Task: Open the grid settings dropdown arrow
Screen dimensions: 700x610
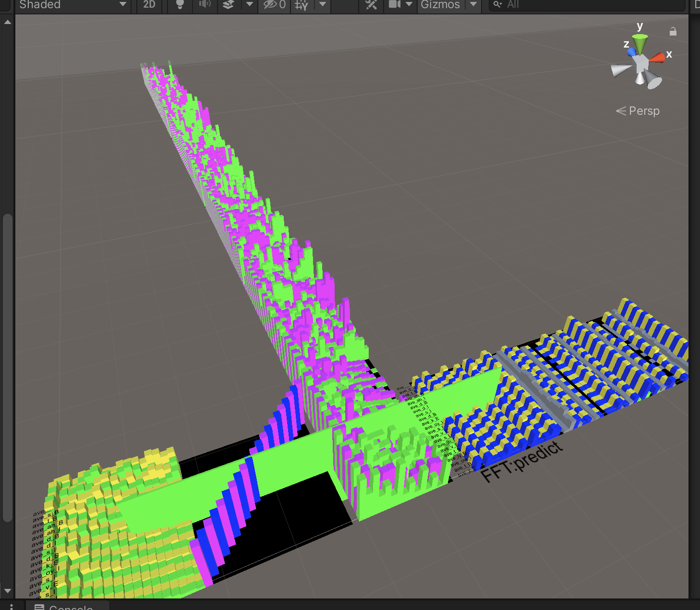Action: pos(323,5)
